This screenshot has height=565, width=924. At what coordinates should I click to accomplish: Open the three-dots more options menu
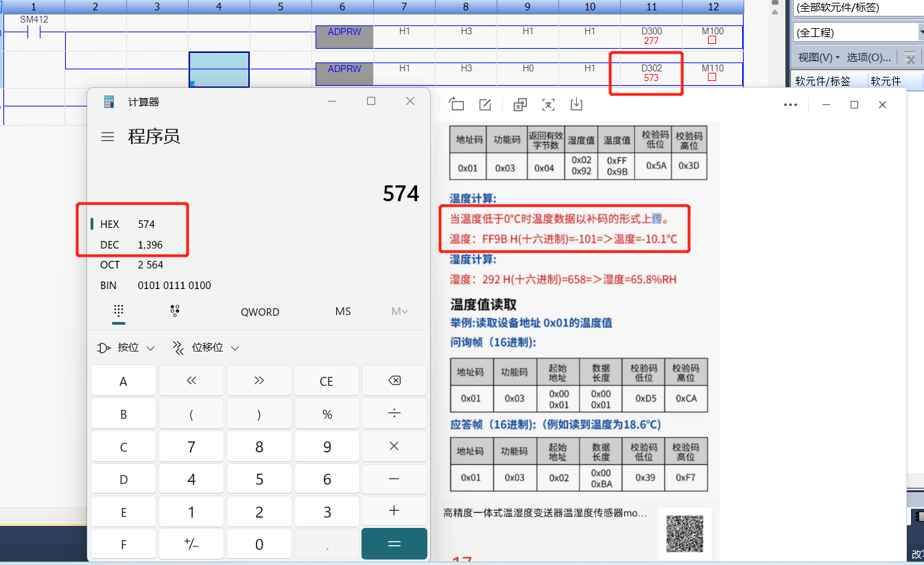(790, 104)
